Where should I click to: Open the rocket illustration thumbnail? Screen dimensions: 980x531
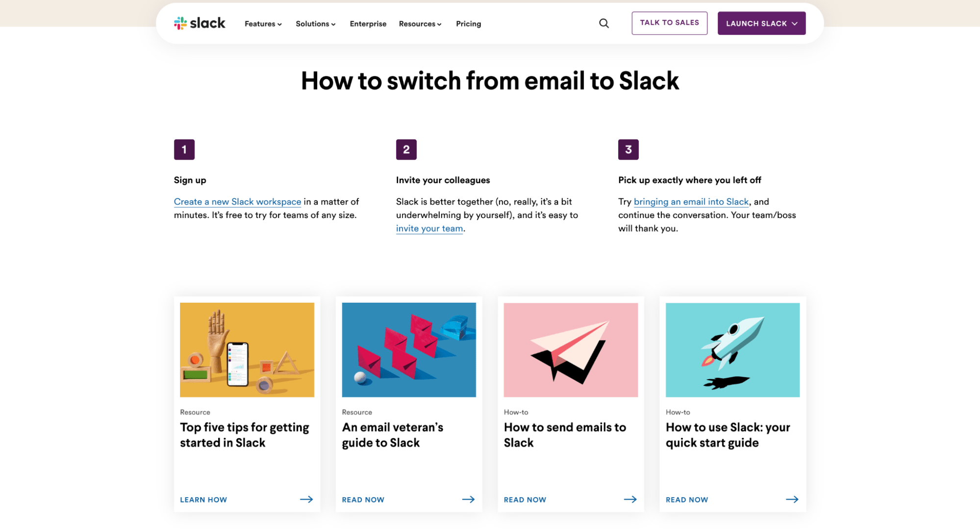(732, 350)
